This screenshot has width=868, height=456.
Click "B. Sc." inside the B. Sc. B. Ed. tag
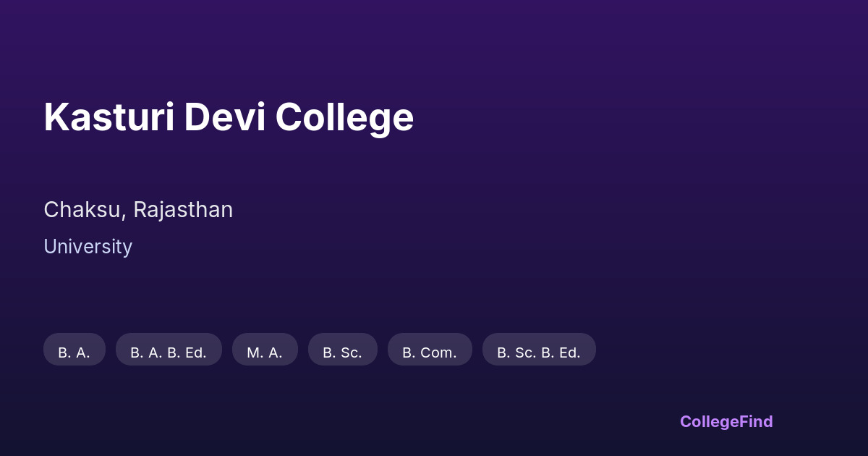click(x=516, y=352)
